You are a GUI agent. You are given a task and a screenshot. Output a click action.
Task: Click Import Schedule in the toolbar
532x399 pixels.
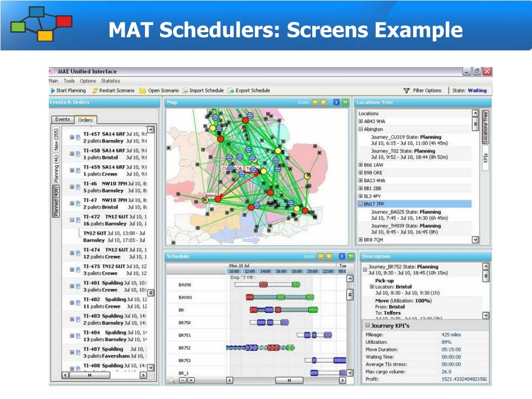203,90
